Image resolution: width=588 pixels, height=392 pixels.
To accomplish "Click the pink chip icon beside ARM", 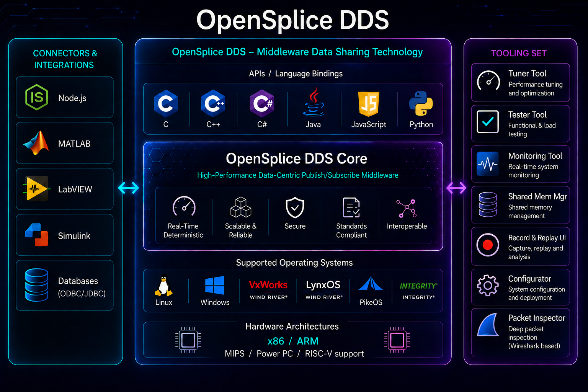I will [x=397, y=340].
